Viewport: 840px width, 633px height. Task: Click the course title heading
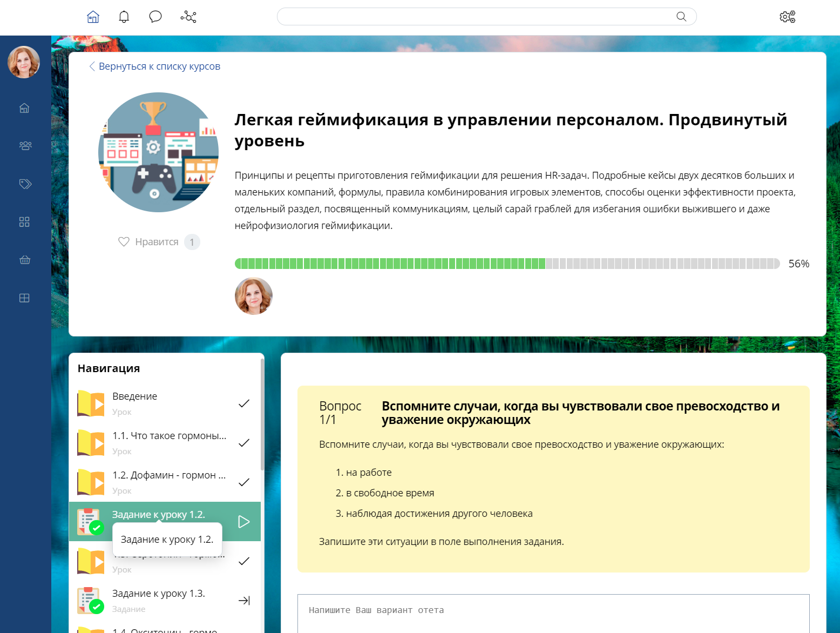[x=511, y=130]
